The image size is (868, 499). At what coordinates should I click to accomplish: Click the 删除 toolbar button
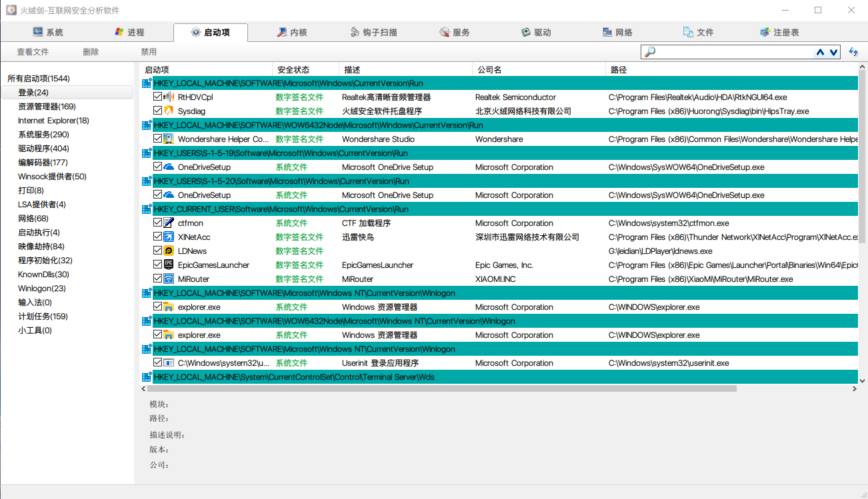tap(91, 52)
